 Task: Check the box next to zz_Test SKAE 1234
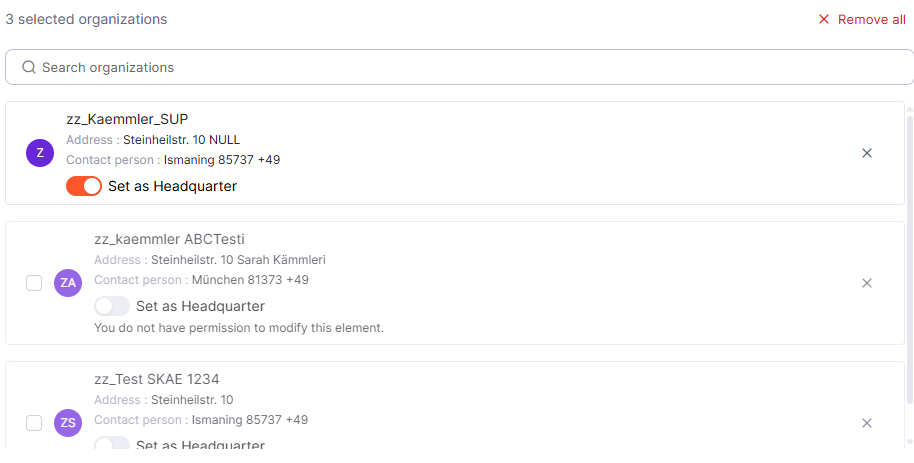point(34,423)
